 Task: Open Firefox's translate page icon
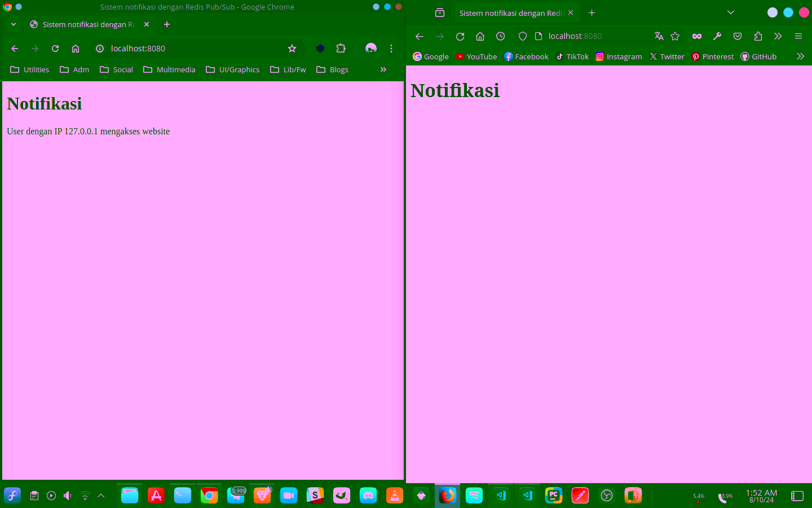pos(659,36)
